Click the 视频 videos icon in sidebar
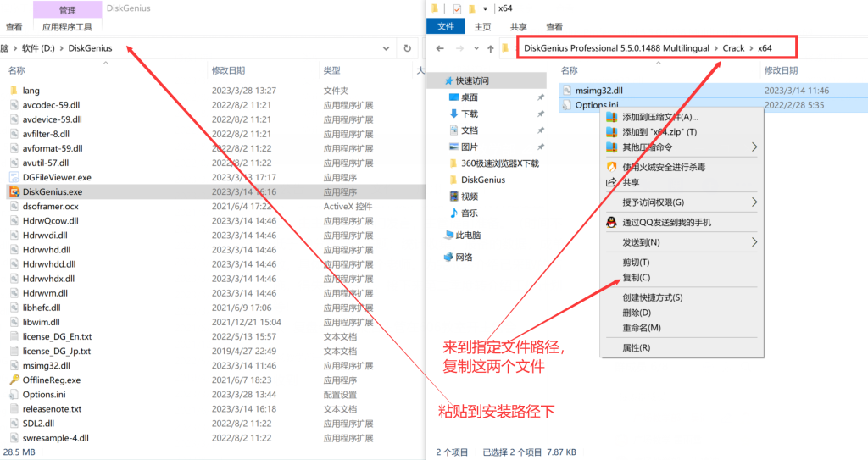This screenshot has width=868, height=460. point(454,196)
